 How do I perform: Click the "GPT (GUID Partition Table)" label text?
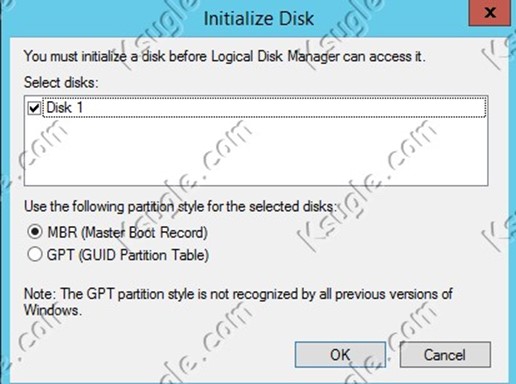coord(128,255)
